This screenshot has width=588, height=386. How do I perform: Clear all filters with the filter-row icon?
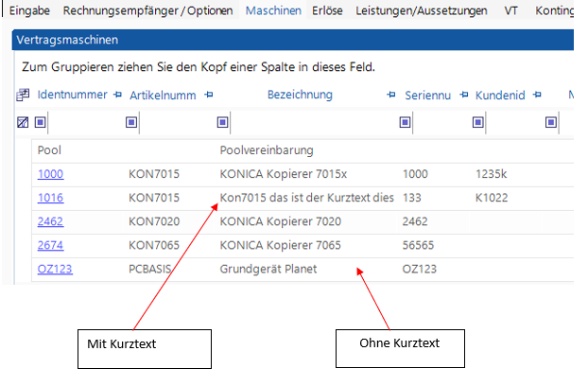coord(23,122)
